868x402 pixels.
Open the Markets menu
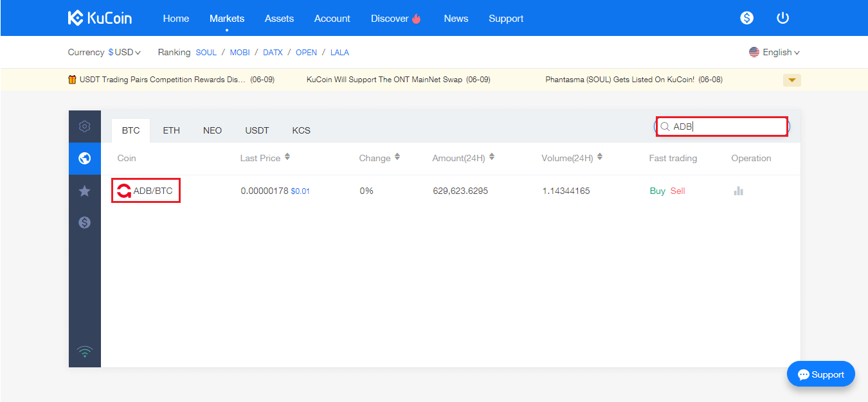pyautogui.click(x=227, y=19)
